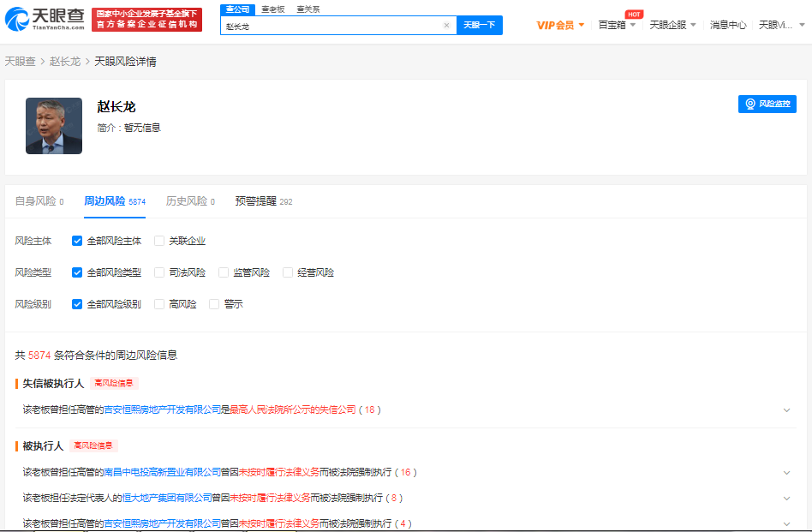Click the 简介：暂无信息 text

point(129,128)
